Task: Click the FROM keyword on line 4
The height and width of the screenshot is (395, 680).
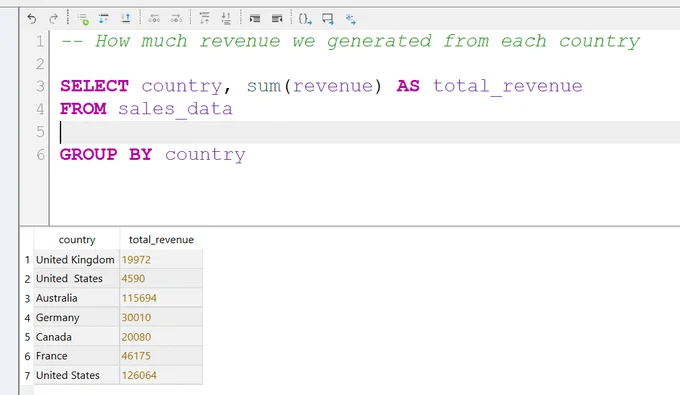Action: (x=83, y=109)
